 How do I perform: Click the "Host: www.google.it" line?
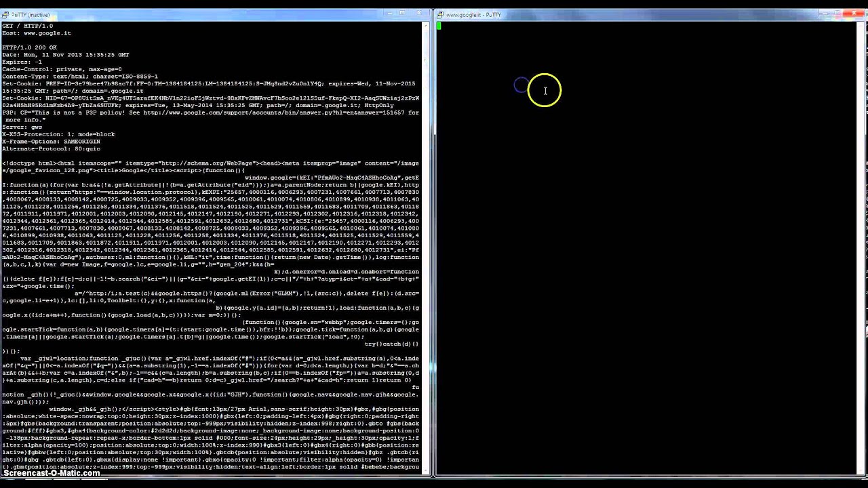pos(37,33)
